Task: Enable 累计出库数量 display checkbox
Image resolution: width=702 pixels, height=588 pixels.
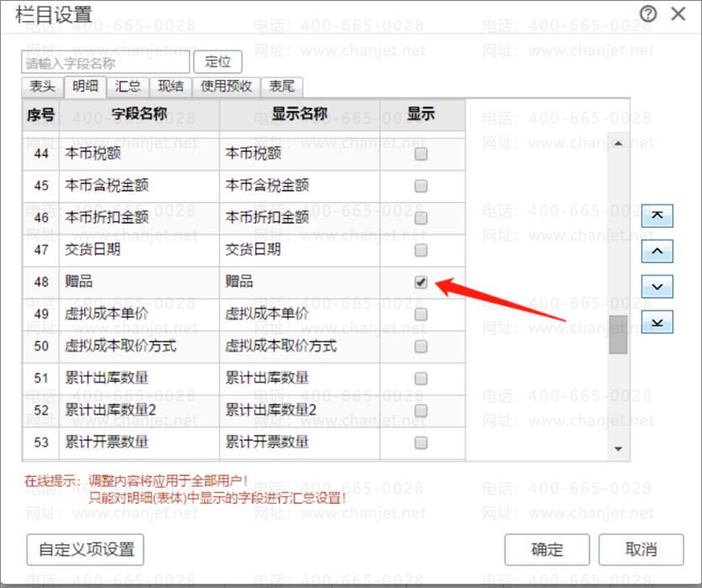Action: (x=421, y=379)
